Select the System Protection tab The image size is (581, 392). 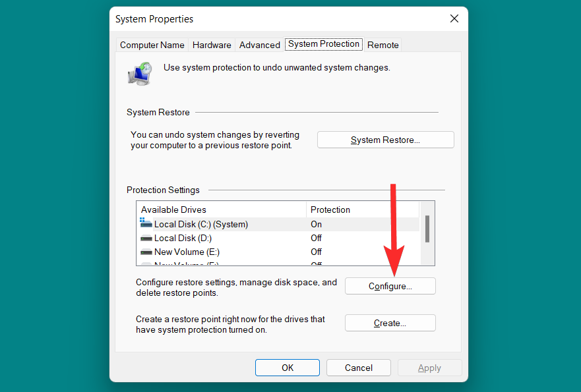[x=324, y=44]
